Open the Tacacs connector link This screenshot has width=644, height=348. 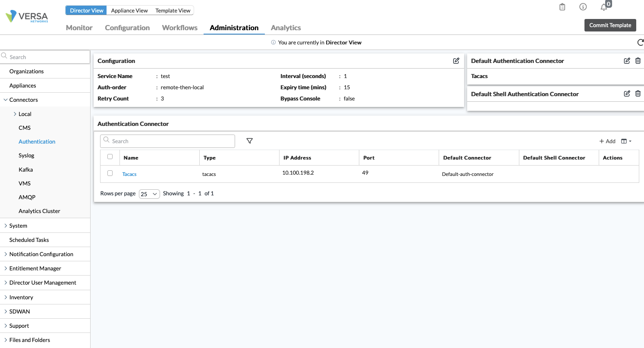click(129, 174)
